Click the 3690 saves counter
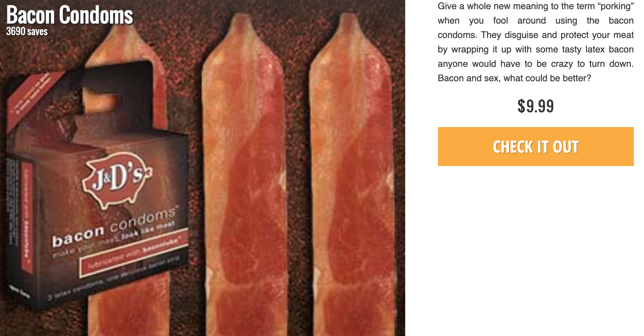 [27, 31]
